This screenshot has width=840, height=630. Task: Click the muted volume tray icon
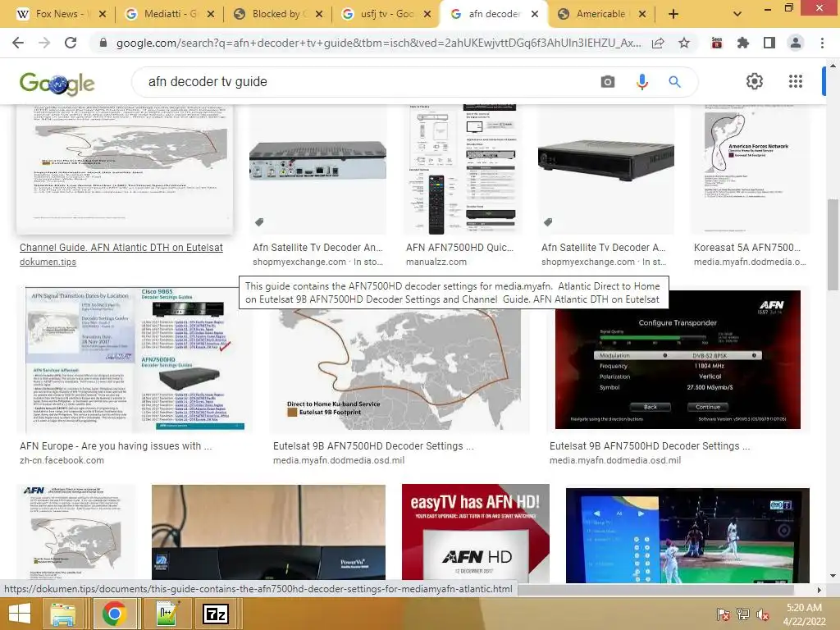[x=763, y=614]
